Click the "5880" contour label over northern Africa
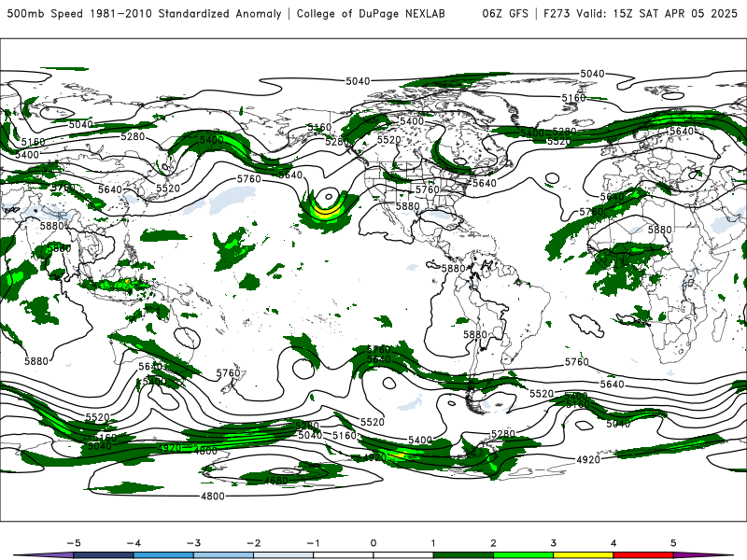The width and height of the screenshot is (747, 560). 659,230
